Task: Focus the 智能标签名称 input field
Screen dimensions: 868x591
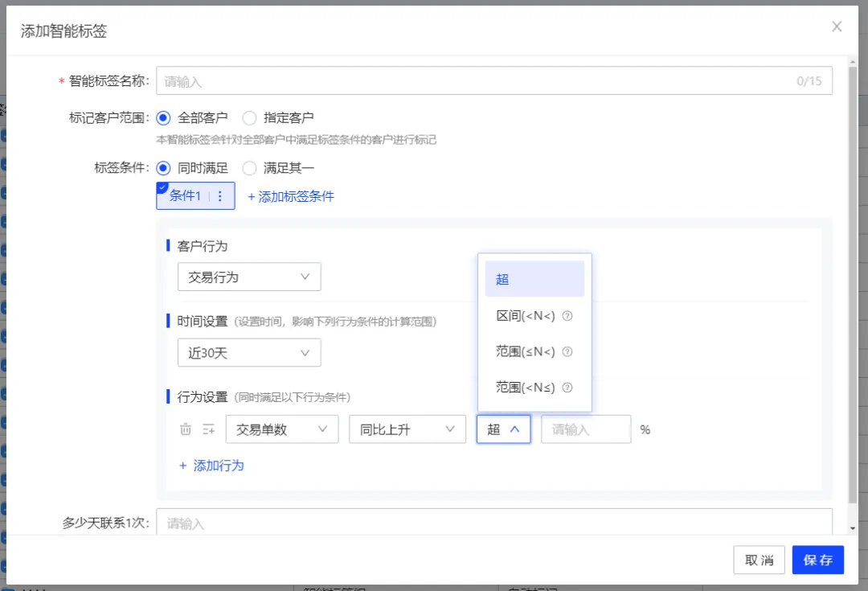Action: [494, 81]
